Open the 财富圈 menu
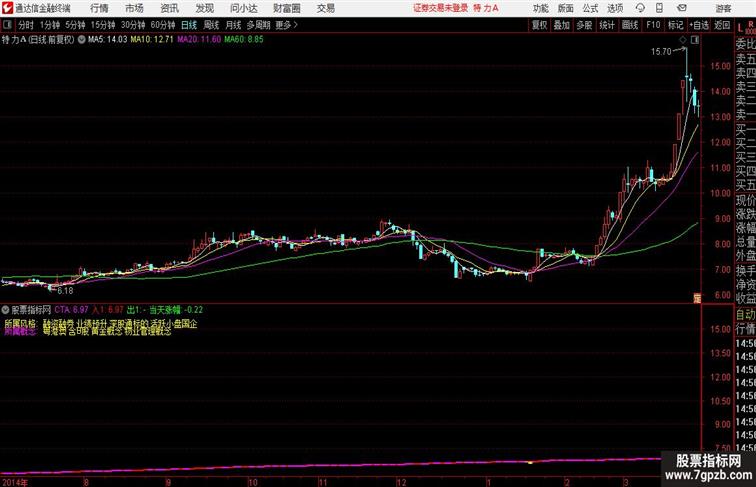Image resolution: width=756 pixels, height=487 pixels. click(x=286, y=8)
